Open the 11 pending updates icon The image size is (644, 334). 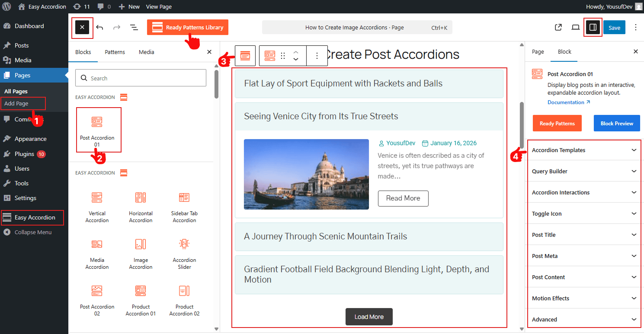tap(82, 6)
